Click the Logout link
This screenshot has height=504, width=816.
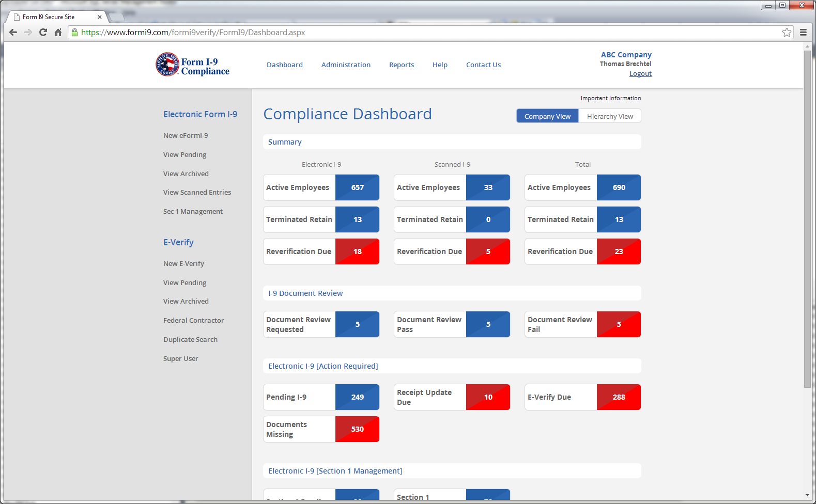click(640, 74)
